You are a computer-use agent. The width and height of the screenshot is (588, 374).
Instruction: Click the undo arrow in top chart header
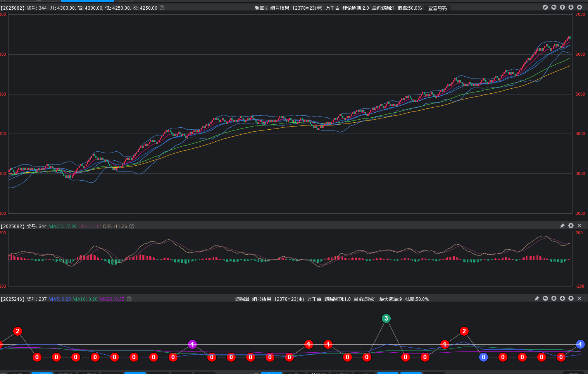coord(554,7)
